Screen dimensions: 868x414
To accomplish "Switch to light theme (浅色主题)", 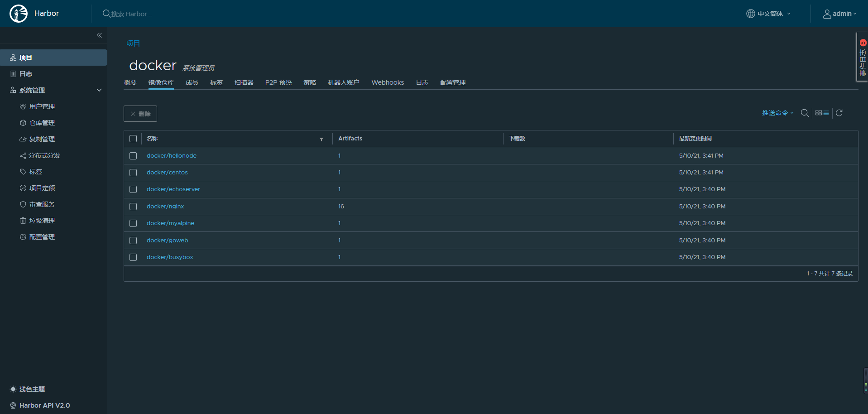I will (x=32, y=389).
